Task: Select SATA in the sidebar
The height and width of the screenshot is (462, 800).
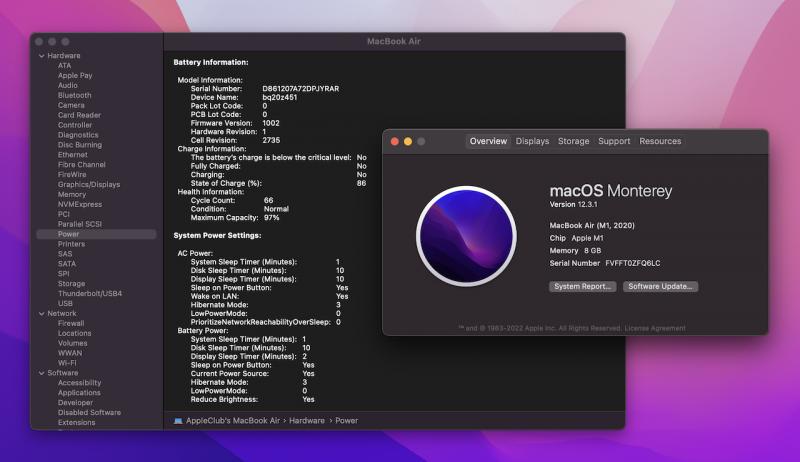Action: pos(67,264)
